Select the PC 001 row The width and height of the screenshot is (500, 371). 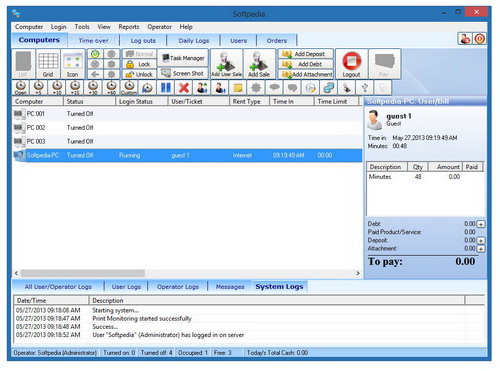click(187, 114)
